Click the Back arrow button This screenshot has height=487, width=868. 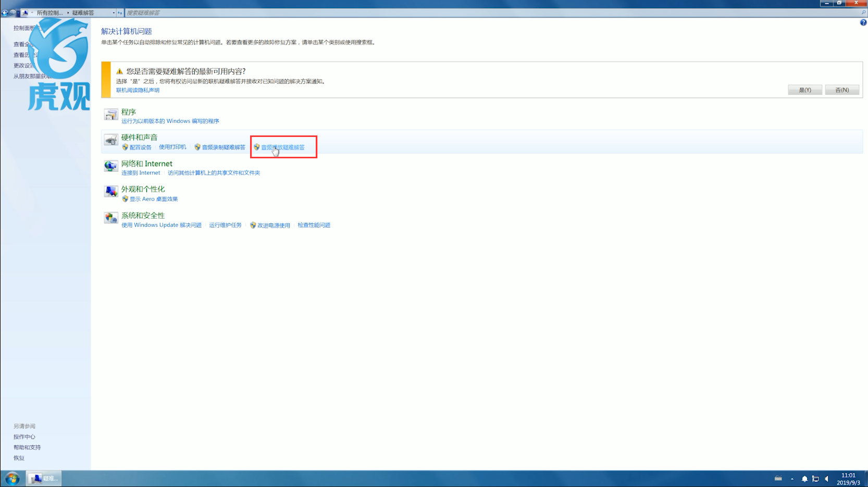[x=5, y=13]
